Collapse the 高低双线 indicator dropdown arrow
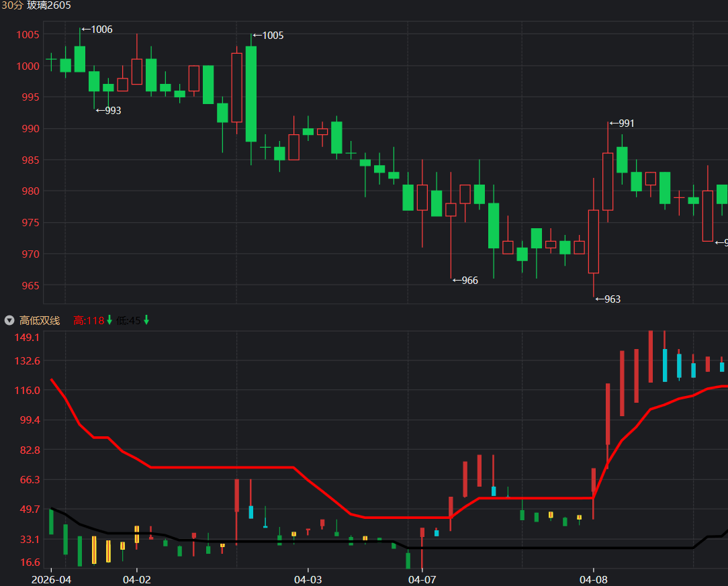The height and width of the screenshot is (586, 728). [9, 320]
